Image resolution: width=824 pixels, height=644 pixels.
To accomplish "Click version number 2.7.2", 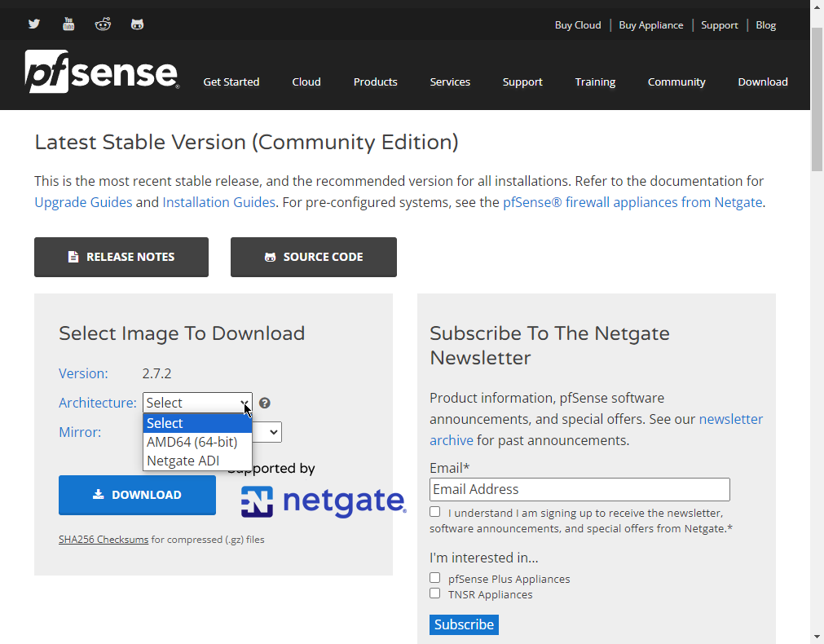I will point(156,374).
